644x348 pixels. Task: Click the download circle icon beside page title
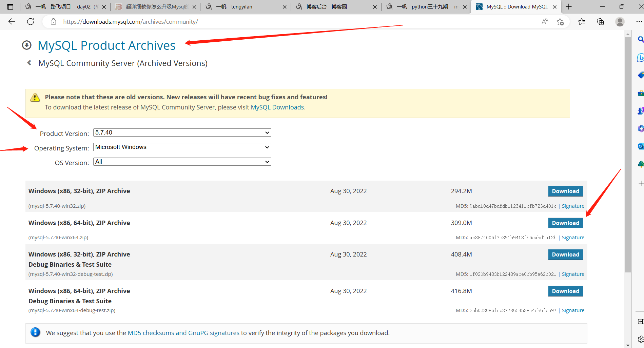(x=27, y=45)
